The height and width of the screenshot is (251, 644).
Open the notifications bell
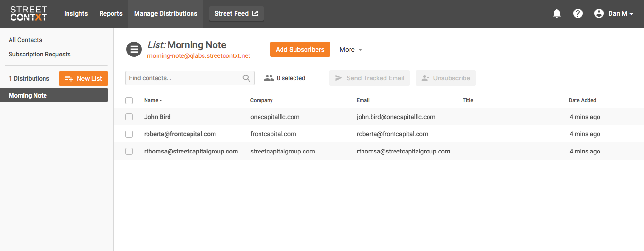pyautogui.click(x=557, y=14)
